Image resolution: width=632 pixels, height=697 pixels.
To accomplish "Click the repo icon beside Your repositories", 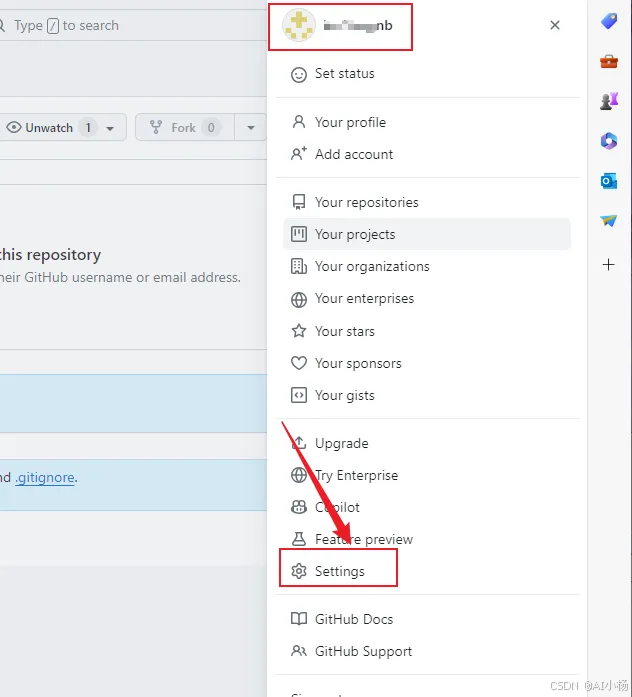I will [299, 202].
